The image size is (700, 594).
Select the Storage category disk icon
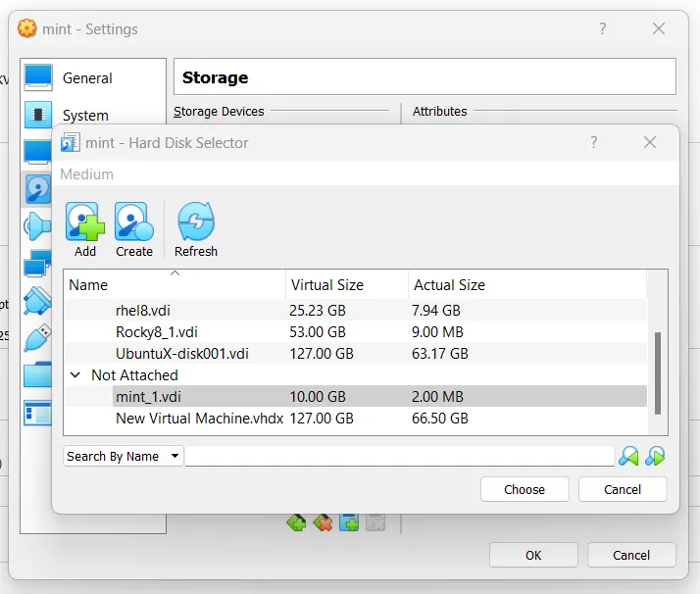click(x=38, y=189)
